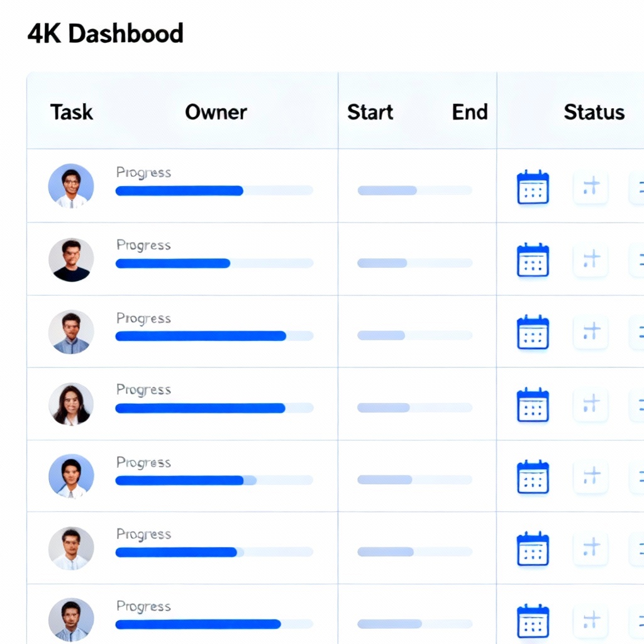The width and height of the screenshot is (644, 644).
Task: Open the calendar icon in the first row
Action: pos(533,186)
